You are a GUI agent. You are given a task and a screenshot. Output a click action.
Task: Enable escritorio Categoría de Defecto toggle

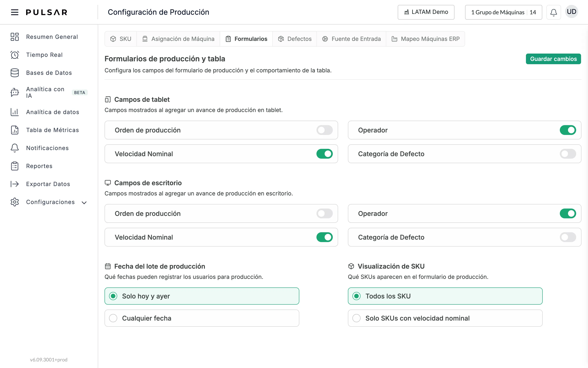568,237
